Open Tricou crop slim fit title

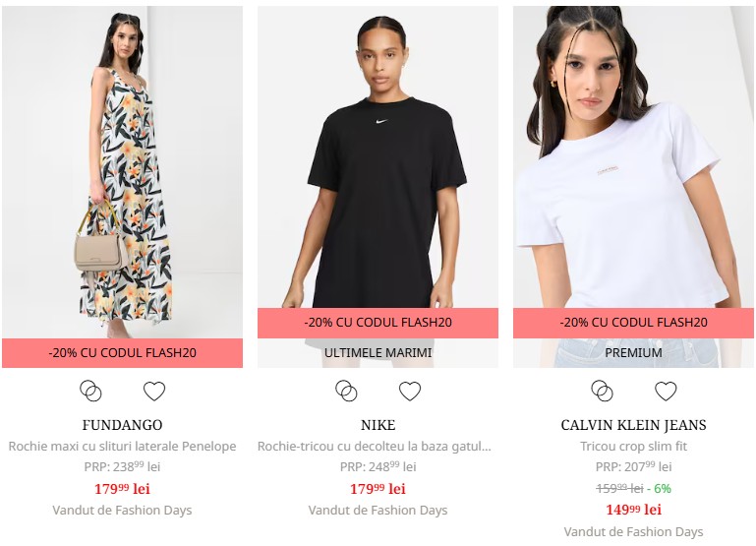click(633, 447)
